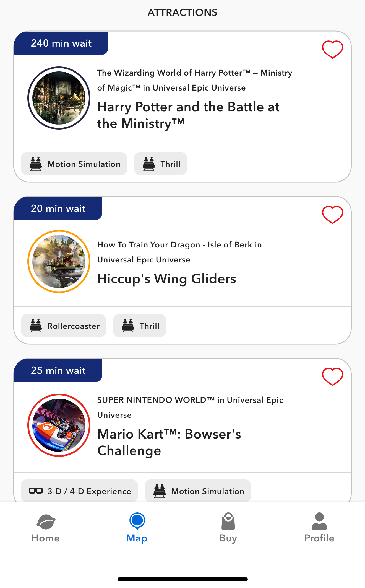Tap the ride icon beside Rollercoaster tag

(36, 326)
